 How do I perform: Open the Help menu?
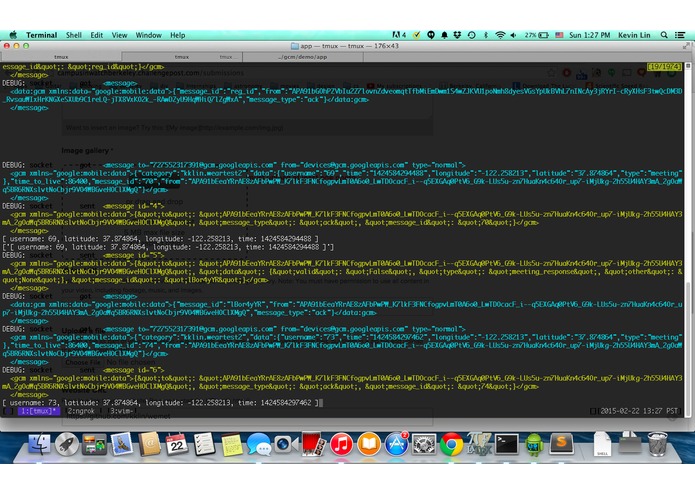pos(177,35)
